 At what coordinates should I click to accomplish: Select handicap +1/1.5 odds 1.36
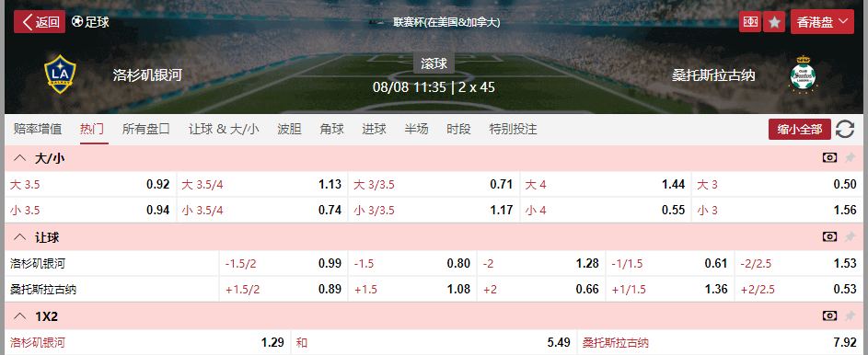pyautogui.click(x=670, y=289)
